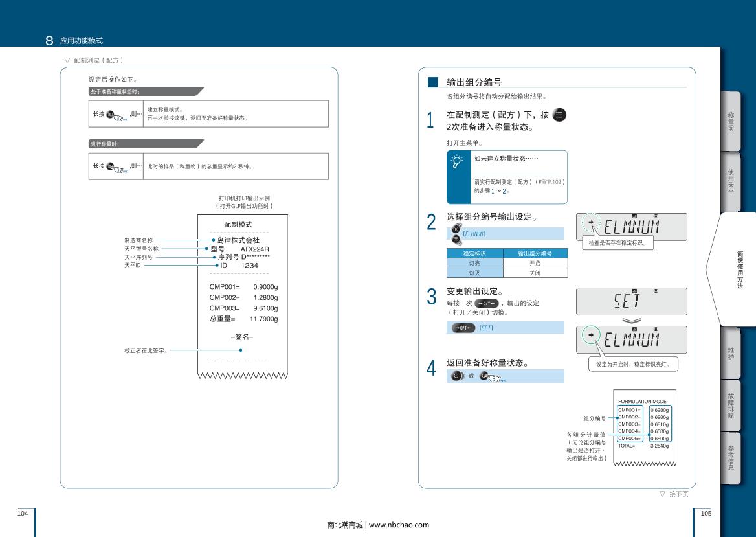Click the menu key icon in step 1

coord(560,115)
